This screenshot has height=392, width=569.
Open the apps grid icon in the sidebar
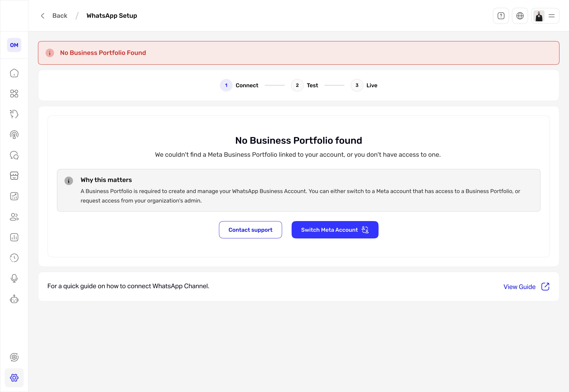14,94
